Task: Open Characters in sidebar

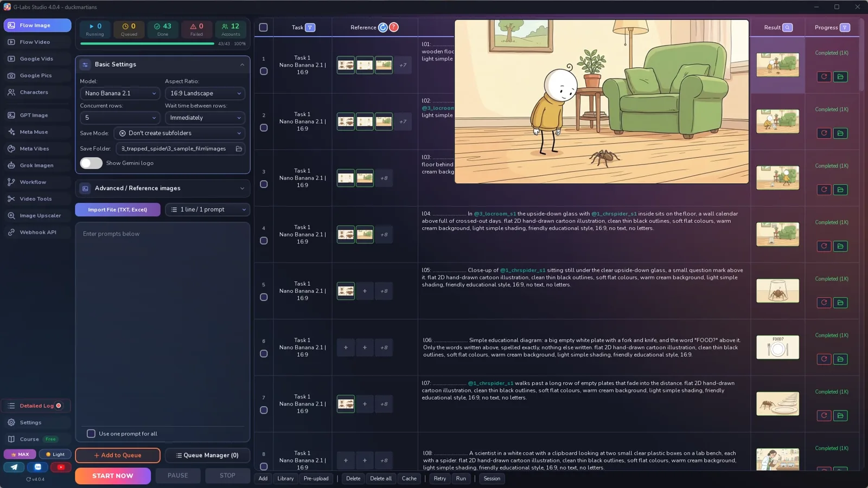Action: tap(37, 92)
